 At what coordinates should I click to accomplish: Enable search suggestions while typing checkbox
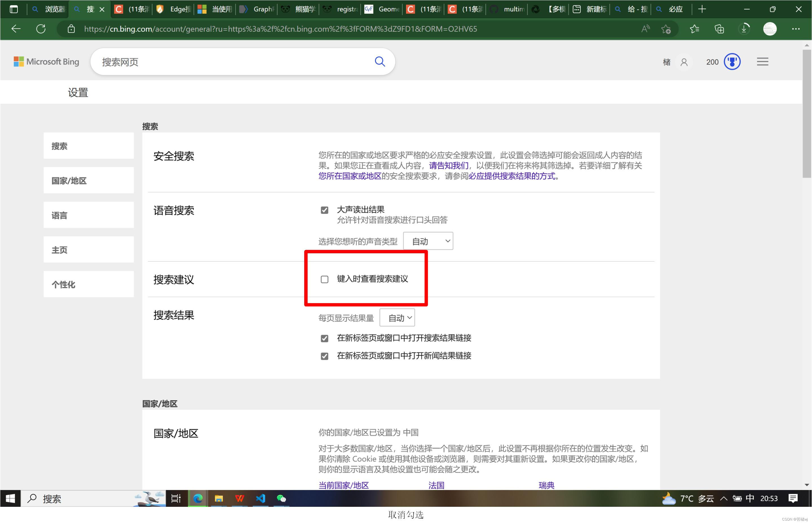click(x=324, y=279)
